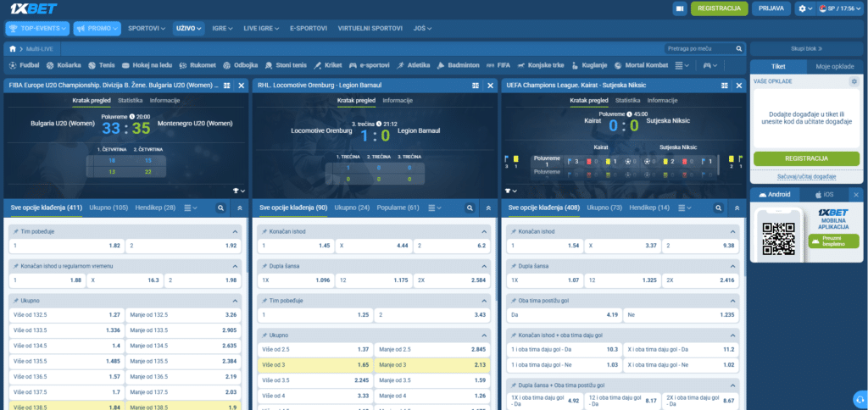
Task: Collapse all bets in Bulgaria U20 panel
Action: pos(239,208)
